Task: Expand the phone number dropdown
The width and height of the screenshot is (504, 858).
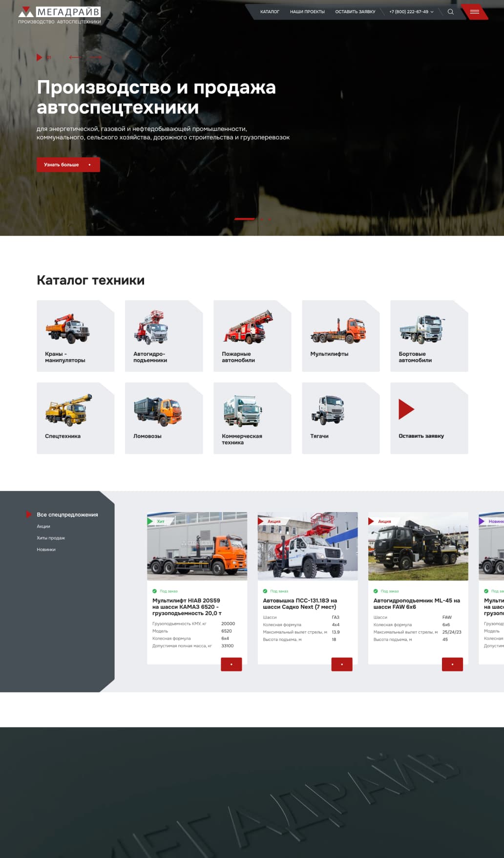Action: point(432,12)
